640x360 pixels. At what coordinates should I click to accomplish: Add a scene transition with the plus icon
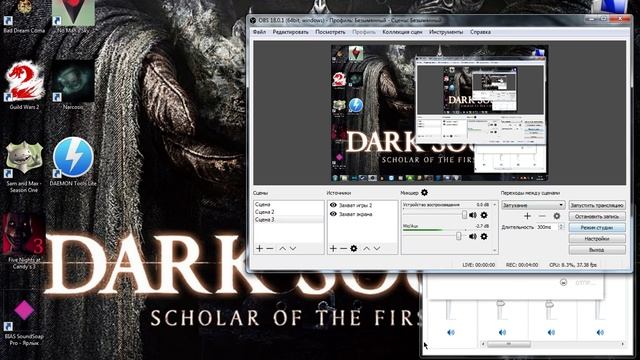point(527,216)
